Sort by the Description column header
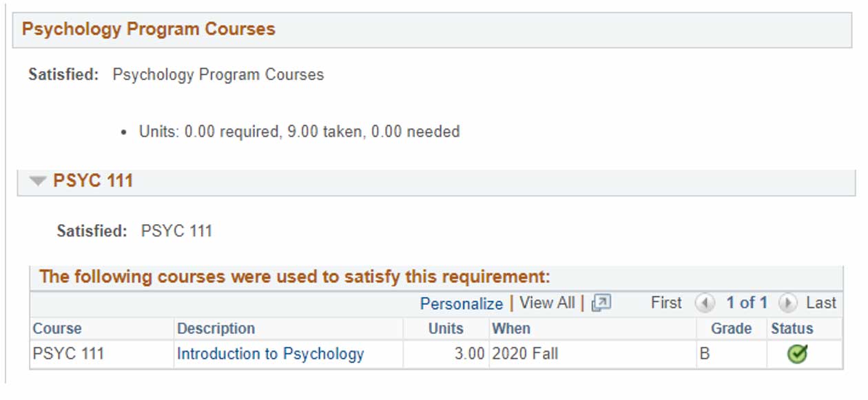This screenshot has height=400, width=868. tap(216, 329)
